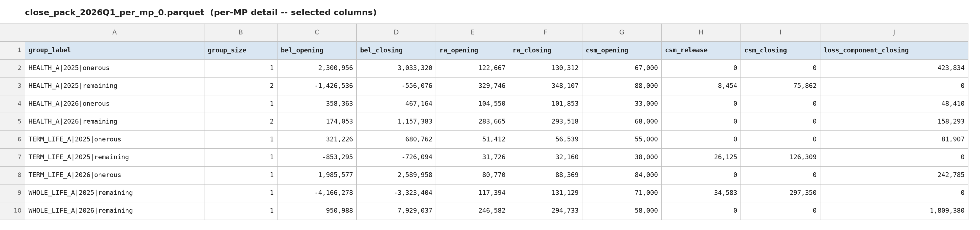Click loss component value 242,785
This screenshot has height=230, width=980.
pyautogui.click(x=894, y=176)
